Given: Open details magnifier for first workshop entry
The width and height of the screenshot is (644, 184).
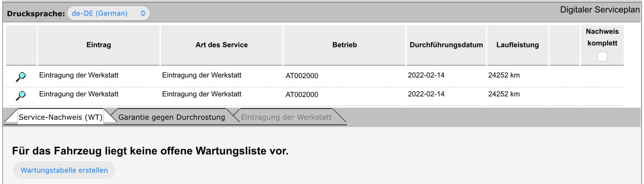Looking at the screenshot, I should pyautogui.click(x=21, y=77).
